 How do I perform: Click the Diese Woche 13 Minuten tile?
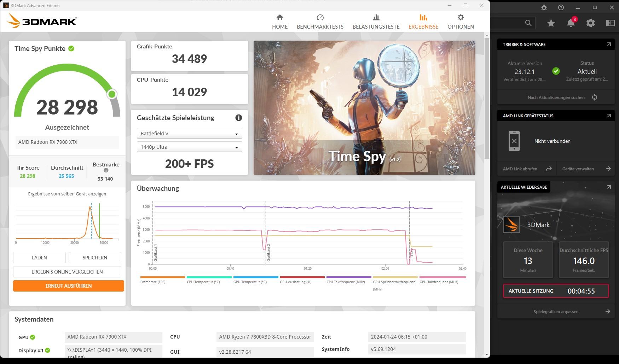pyautogui.click(x=528, y=260)
